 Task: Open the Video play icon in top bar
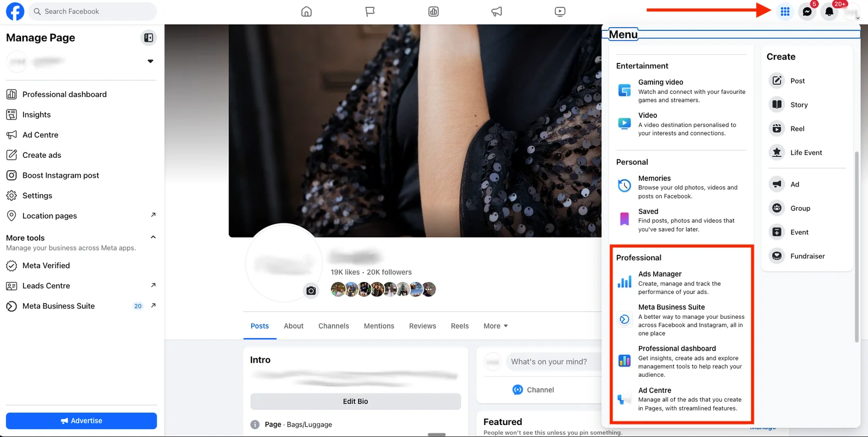tap(560, 11)
